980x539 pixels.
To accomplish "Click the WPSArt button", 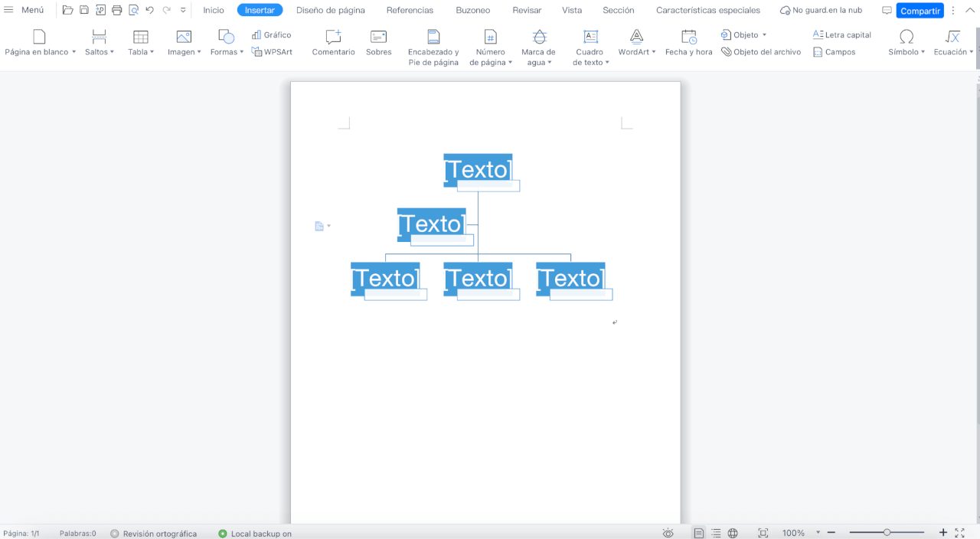I will [x=272, y=51].
